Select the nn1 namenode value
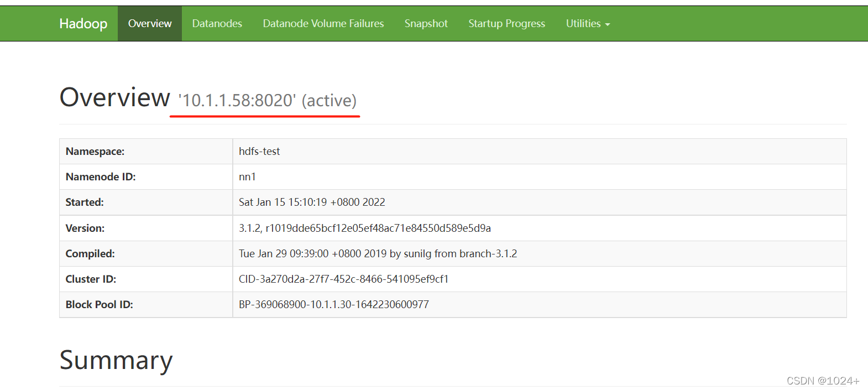 coord(247,177)
